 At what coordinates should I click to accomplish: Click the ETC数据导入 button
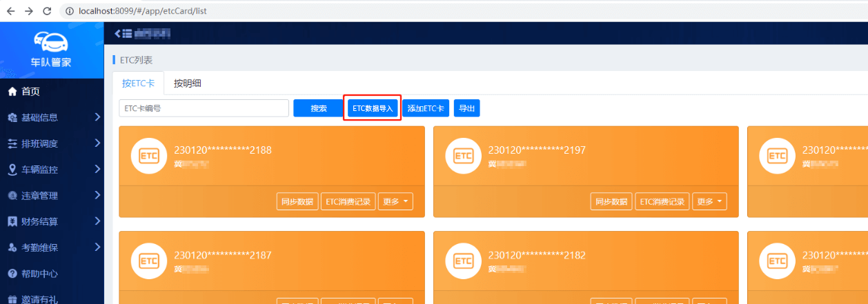373,108
